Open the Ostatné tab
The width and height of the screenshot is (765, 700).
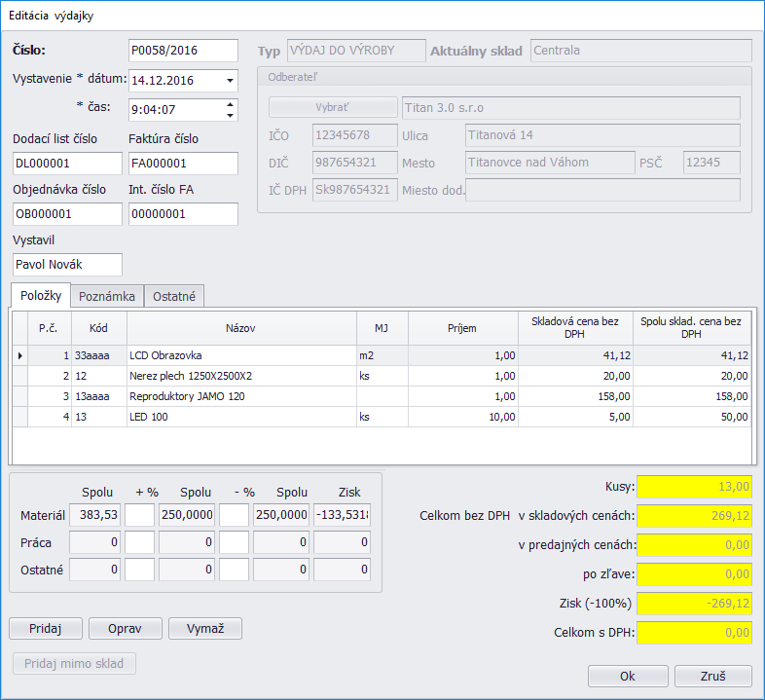point(173,296)
